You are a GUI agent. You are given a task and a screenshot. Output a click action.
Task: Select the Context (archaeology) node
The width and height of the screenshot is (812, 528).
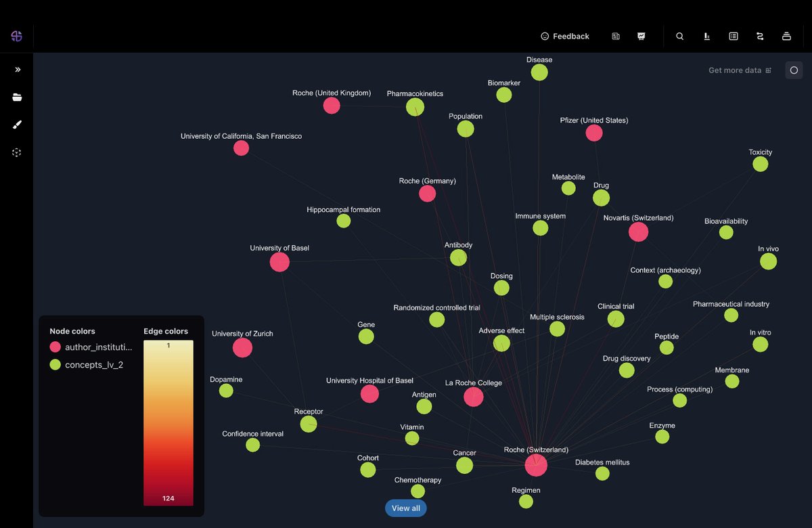(665, 282)
